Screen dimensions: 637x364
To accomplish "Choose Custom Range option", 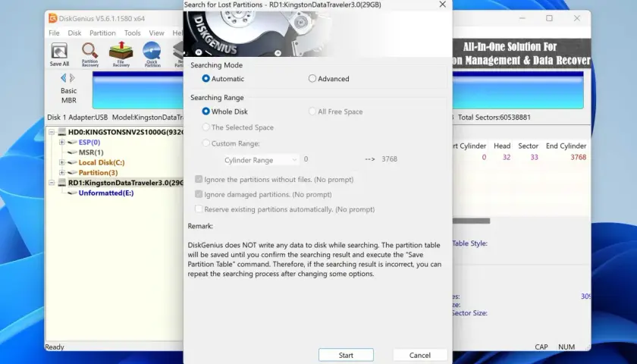I will 206,143.
